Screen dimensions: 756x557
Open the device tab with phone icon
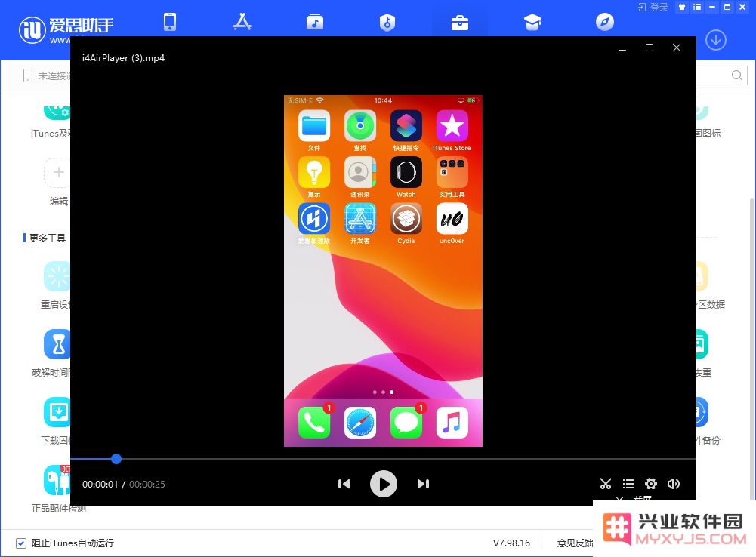tap(170, 22)
